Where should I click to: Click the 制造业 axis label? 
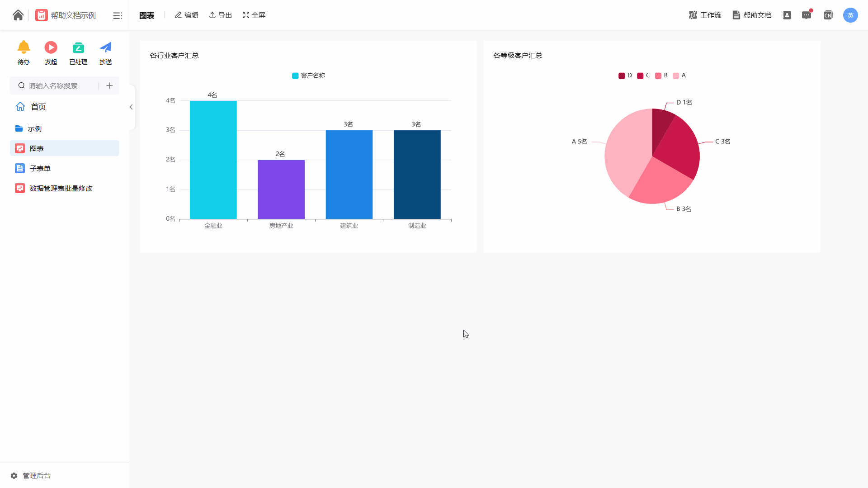pyautogui.click(x=417, y=226)
